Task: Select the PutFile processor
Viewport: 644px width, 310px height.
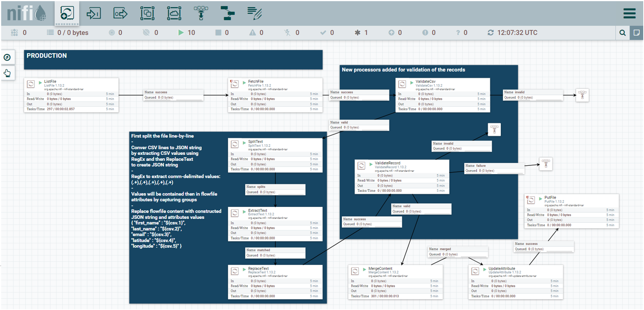Action: 571,211
